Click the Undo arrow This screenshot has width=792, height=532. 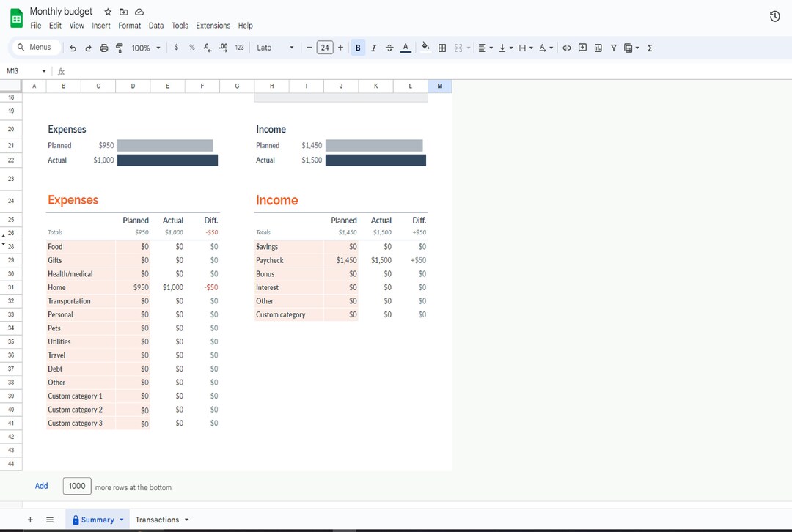pos(73,48)
